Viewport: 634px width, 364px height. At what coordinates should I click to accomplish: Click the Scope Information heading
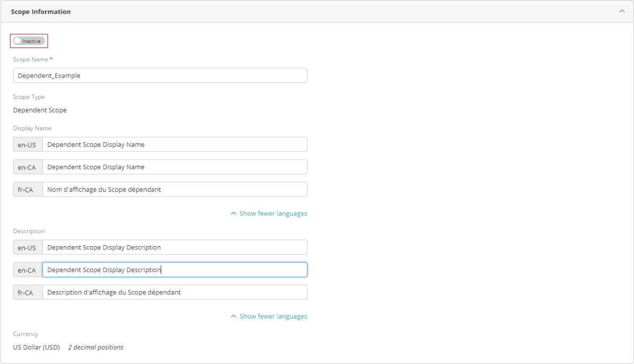click(x=41, y=12)
